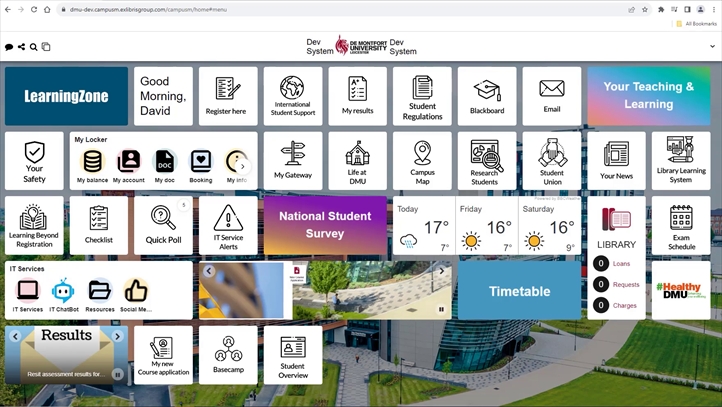Open the Exam Schedule calendar tile
The height and width of the screenshot is (407, 722).
coord(681,225)
